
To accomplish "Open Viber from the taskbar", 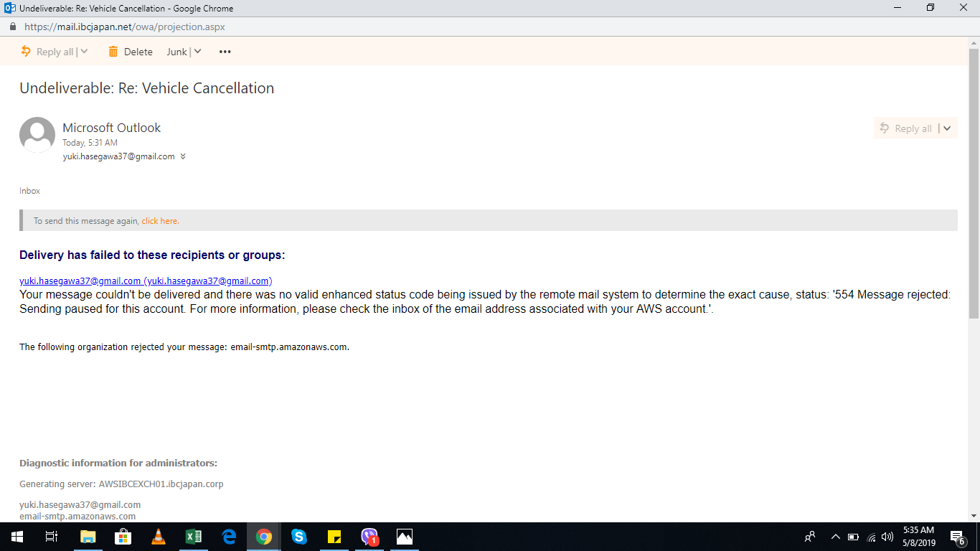I will 369,537.
